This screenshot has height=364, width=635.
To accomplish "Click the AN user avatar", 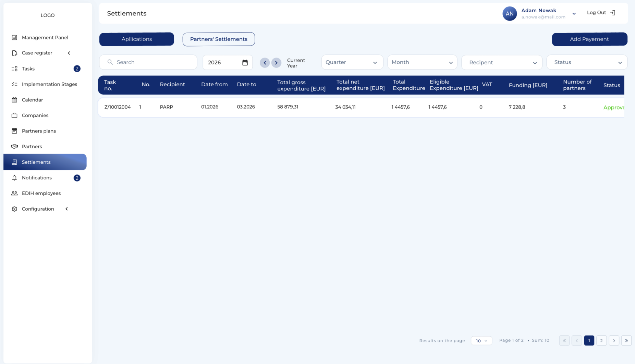I will [510, 14].
